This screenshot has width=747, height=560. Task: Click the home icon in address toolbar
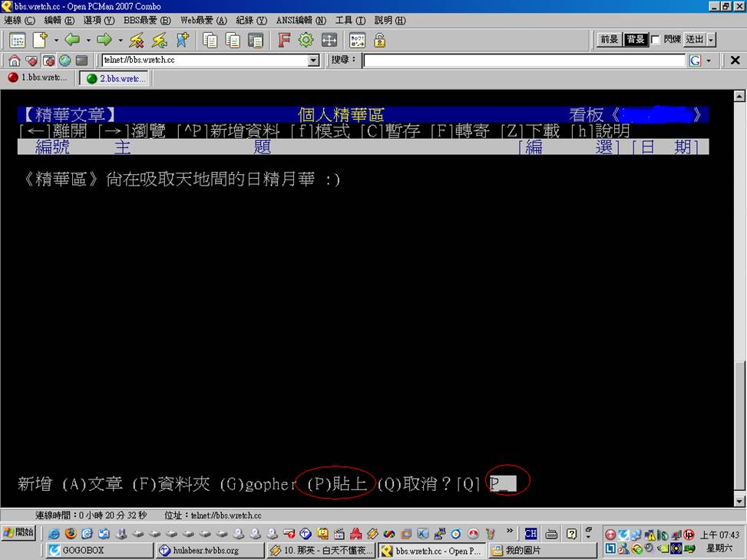(x=14, y=61)
